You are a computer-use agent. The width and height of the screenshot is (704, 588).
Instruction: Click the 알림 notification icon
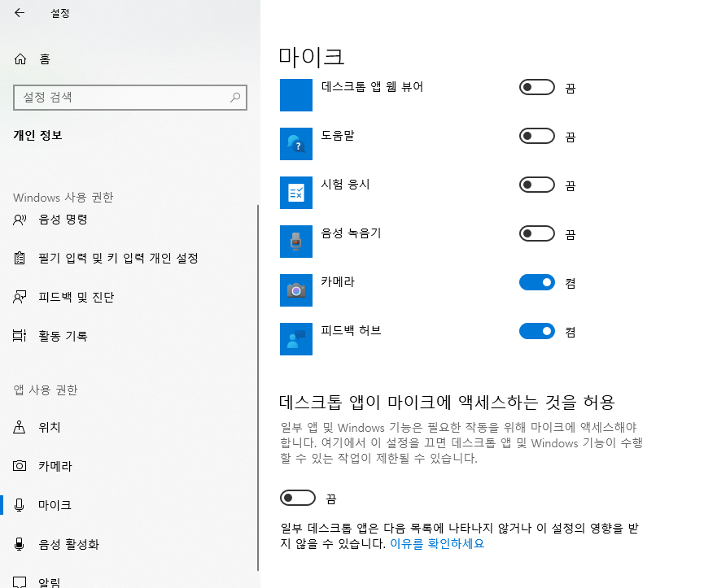pos(20,581)
